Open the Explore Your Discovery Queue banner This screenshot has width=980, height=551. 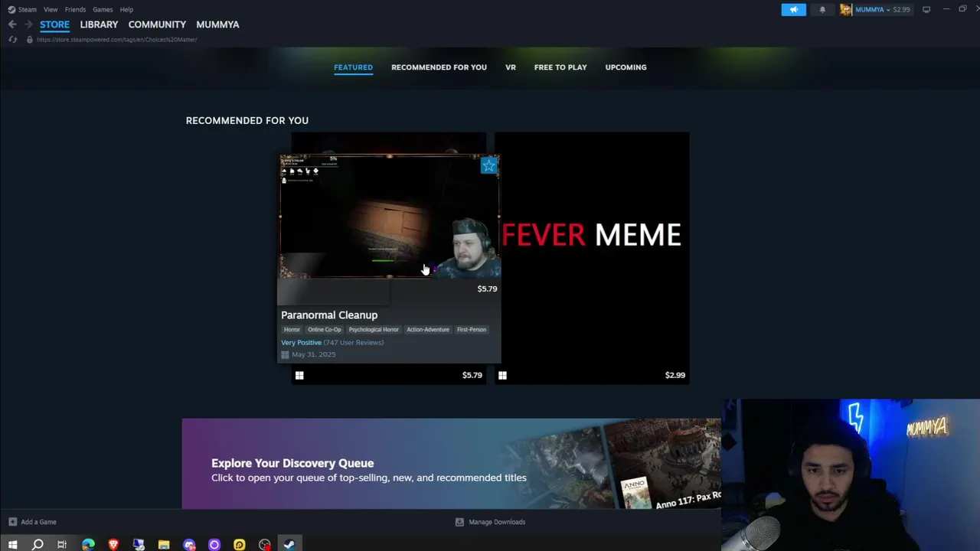pos(452,464)
